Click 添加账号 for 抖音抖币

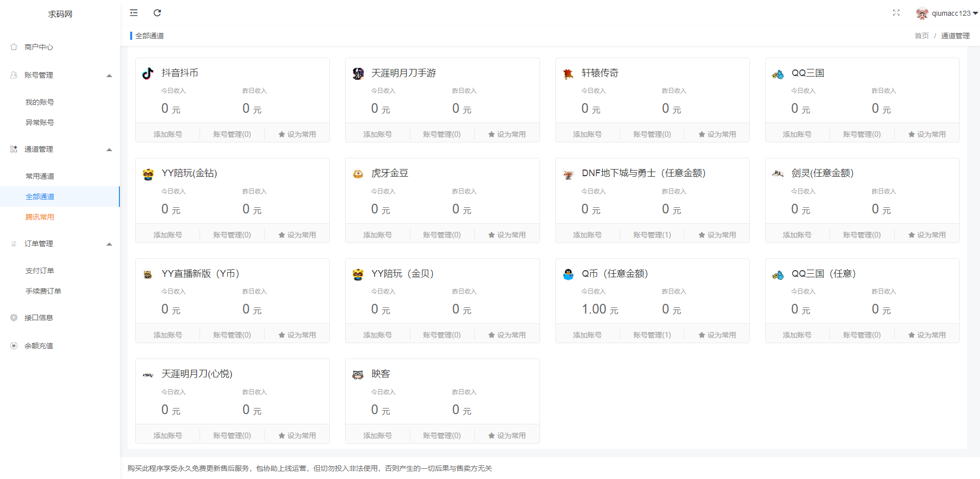pos(168,134)
